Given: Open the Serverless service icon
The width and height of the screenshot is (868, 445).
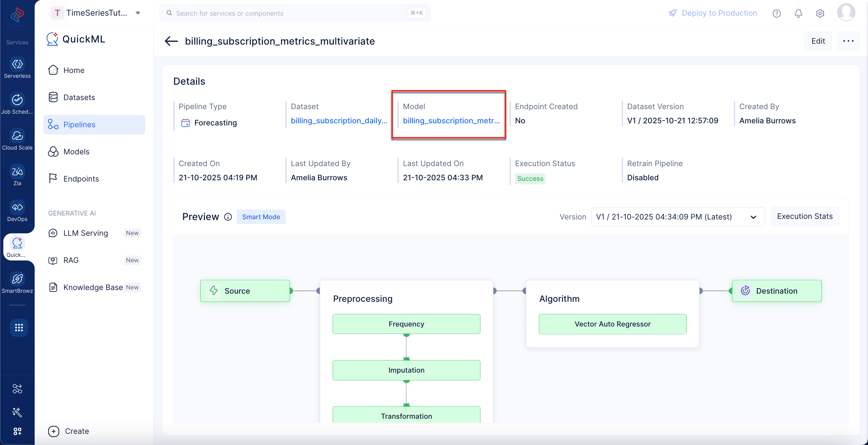Looking at the screenshot, I should pos(17,64).
